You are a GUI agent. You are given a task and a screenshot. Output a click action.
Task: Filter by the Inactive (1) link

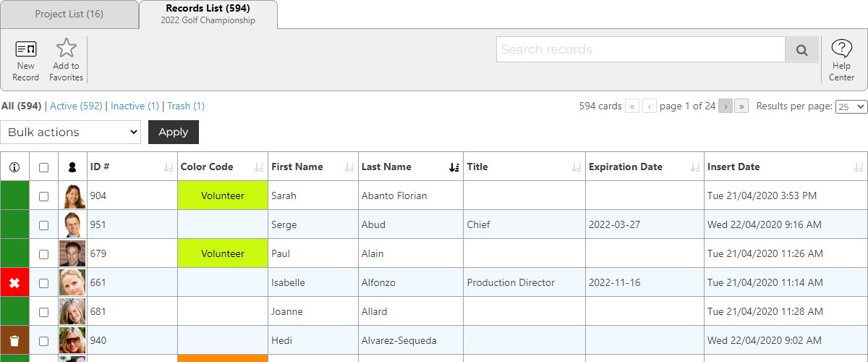(135, 106)
